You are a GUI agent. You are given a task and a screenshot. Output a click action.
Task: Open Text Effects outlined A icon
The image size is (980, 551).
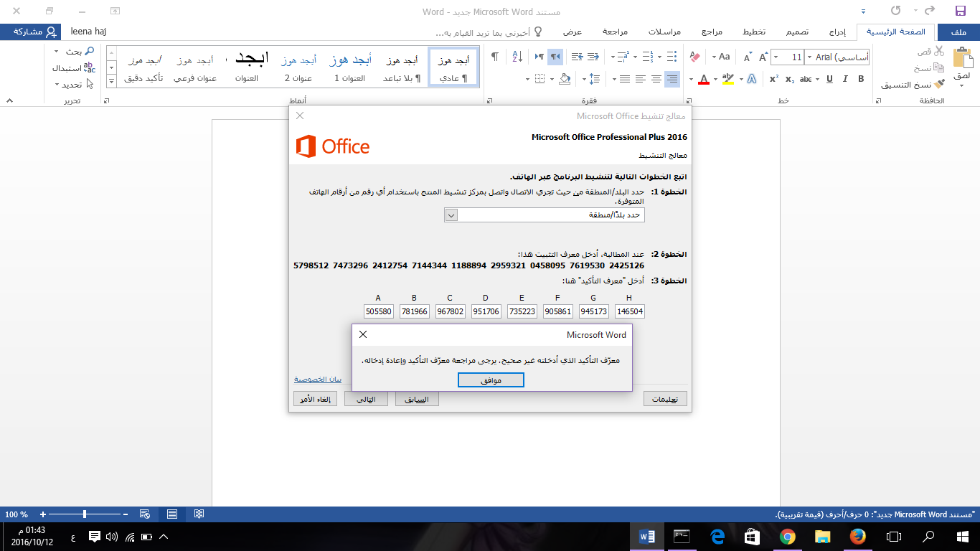[x=751, y=79]
